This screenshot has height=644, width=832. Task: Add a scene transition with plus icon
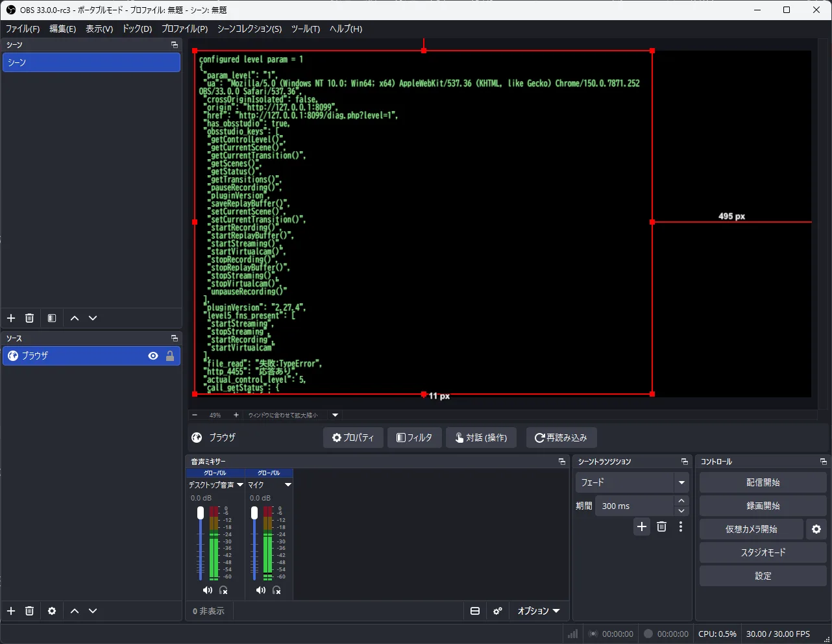(642, 526)
